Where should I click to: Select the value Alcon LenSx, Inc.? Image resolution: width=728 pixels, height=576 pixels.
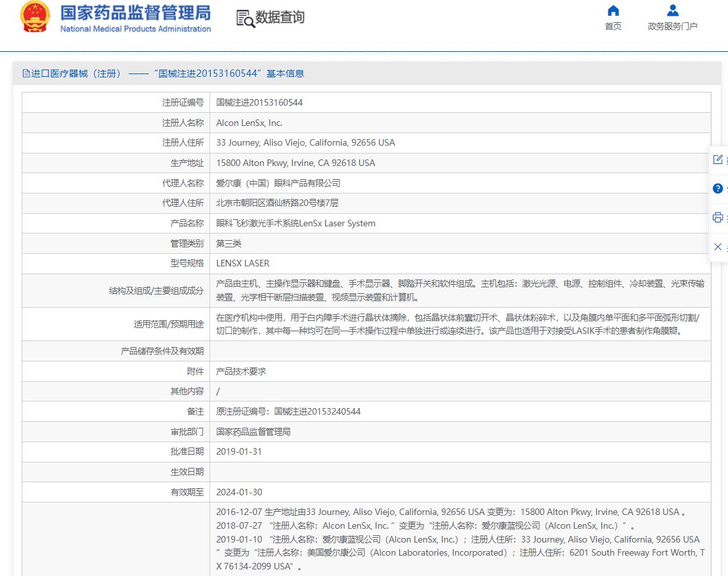(x=249, y=123)
